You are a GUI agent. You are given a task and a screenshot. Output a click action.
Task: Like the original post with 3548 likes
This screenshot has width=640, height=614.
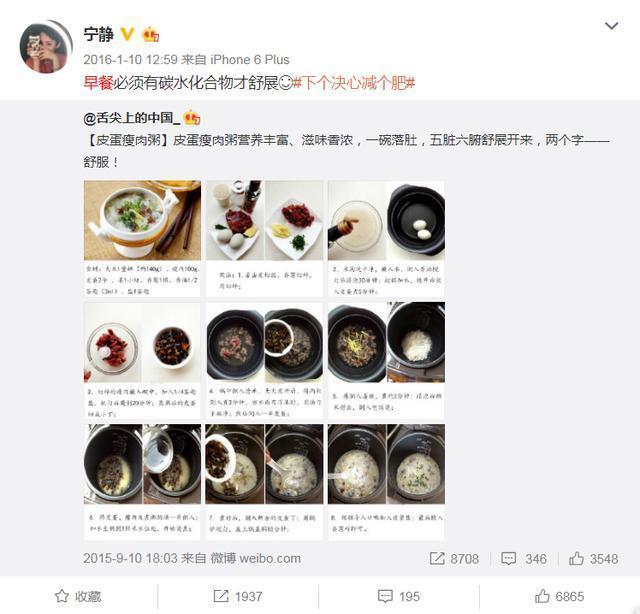point(593,558)
